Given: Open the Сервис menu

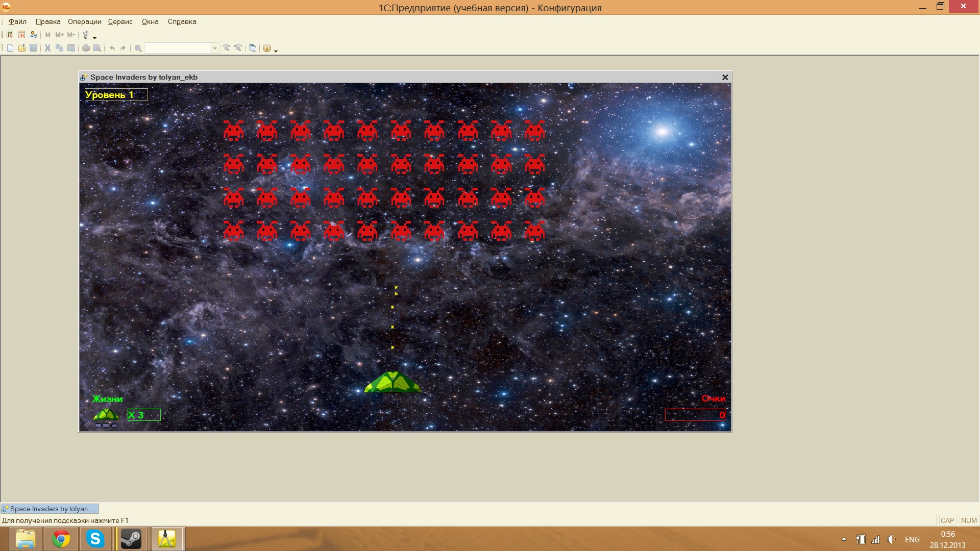Looking at the screenshot, I should (x=120, y=21).
